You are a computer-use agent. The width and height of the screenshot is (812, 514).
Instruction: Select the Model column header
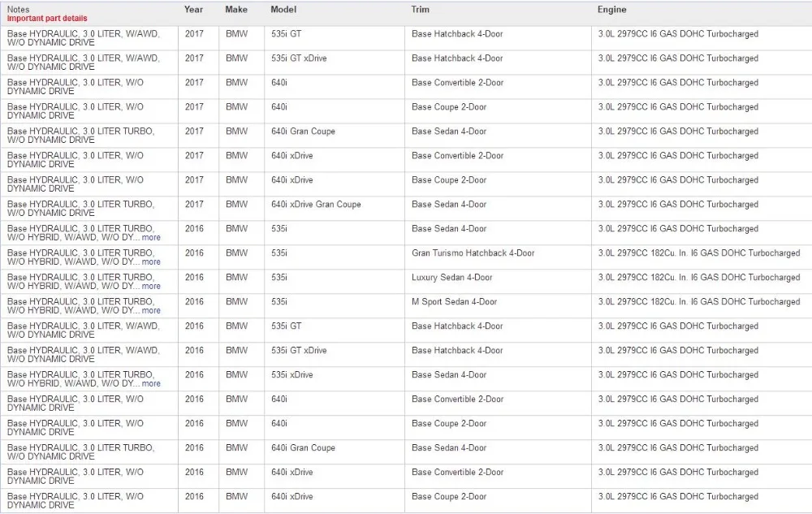[x=283, y=9]
